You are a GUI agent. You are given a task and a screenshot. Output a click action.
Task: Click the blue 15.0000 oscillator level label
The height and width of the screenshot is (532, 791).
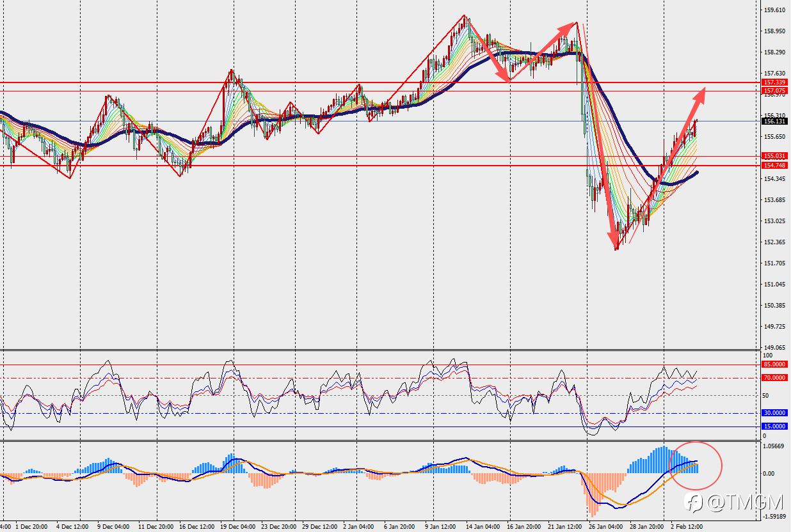coord(774,426)
